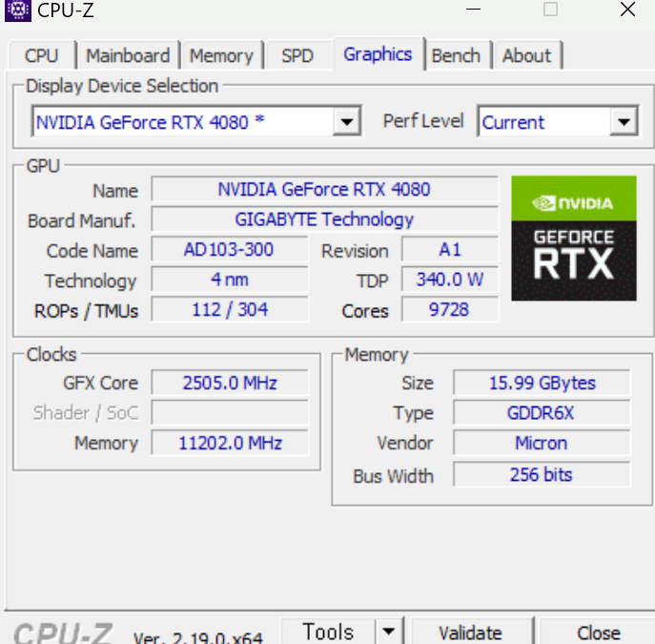655x644 pixels.
Task: Click the 340.0 W TDP value
Action: pyautogui.click(x=449, y=280)
